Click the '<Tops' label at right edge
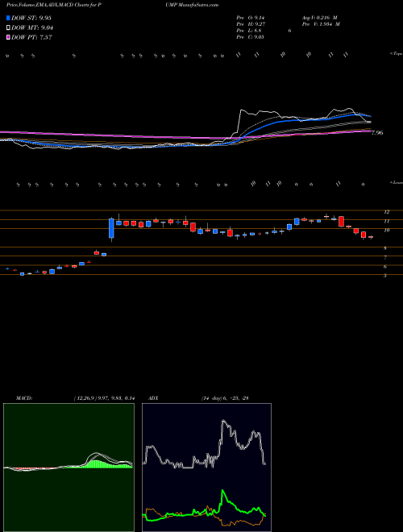 pyautogui.click(x=396, y=54)
